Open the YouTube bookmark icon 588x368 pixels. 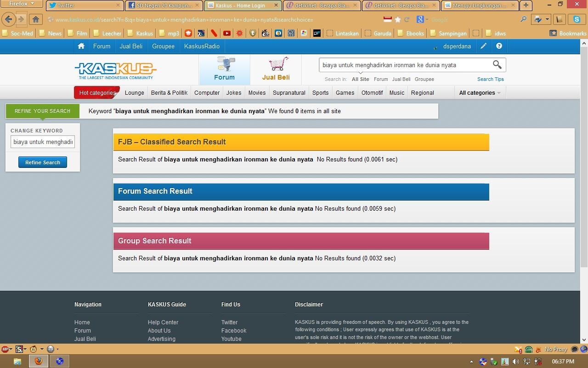[x=227, y=33]
